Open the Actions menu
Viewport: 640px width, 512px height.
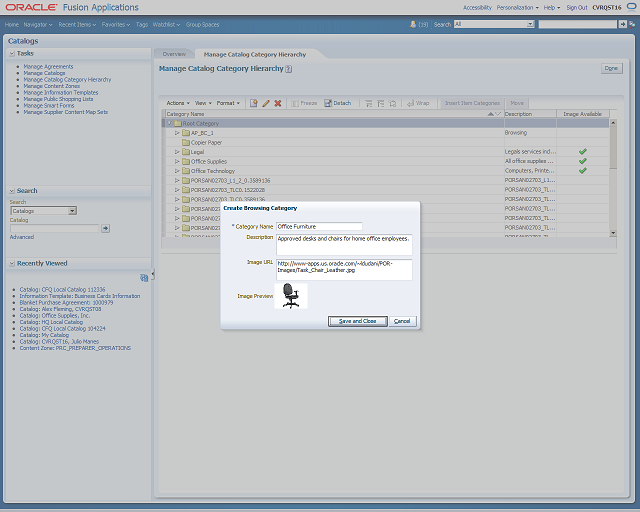pos(178,103)
